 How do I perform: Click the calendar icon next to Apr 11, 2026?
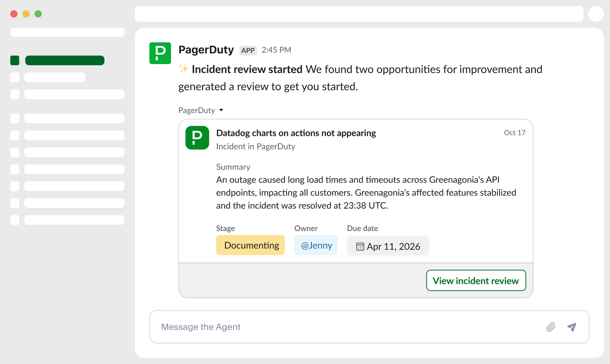(360, 246)
